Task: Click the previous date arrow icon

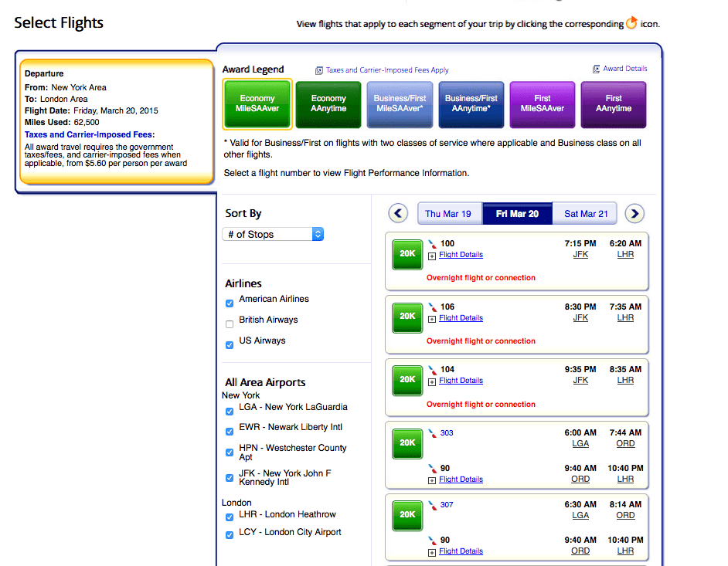Action: [398, 213]
